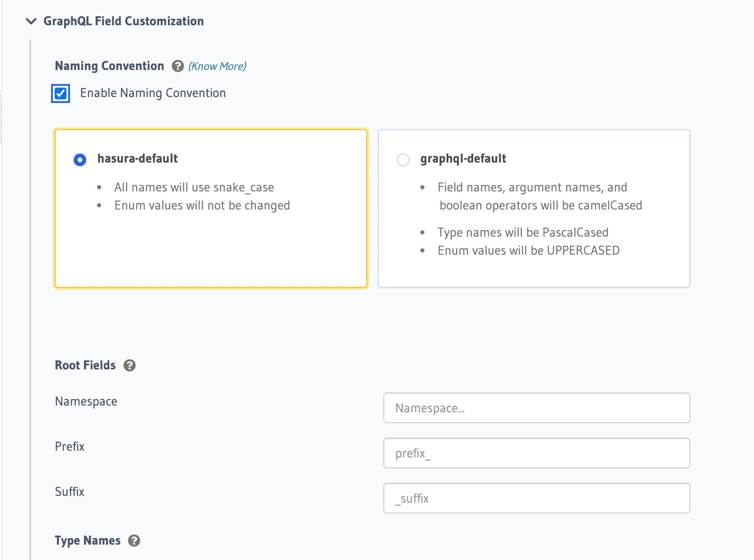The width and height of the screenshot is (754, 560).
Task: Click the Naming Convention heading text
Action: [x=109, y=66]
